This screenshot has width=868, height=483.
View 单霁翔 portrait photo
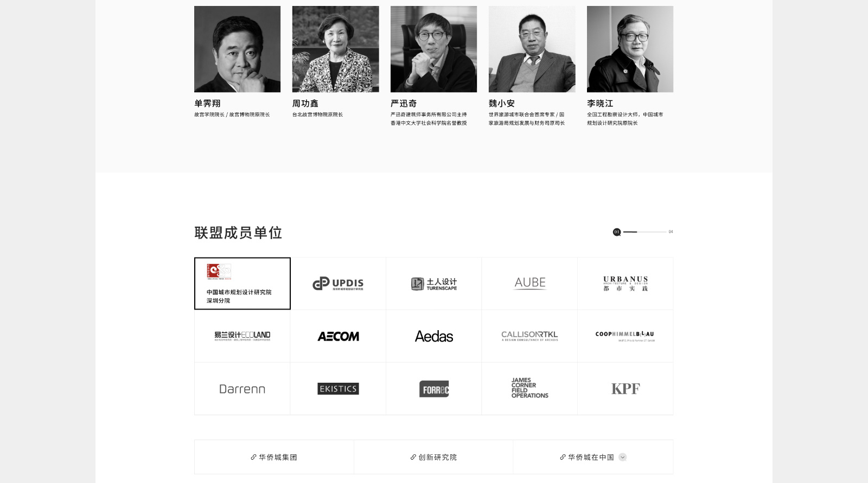pyautogui.click(x=237, y=49)
